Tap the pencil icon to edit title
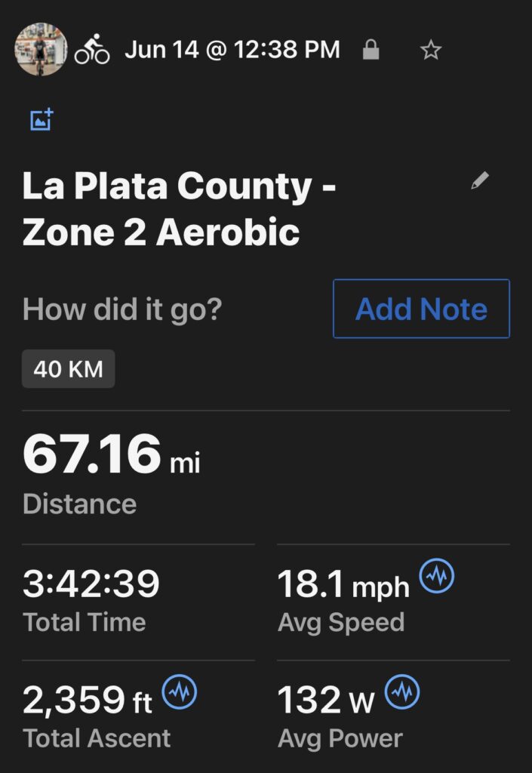This screenshot has height=773, width=532. point(480,180)
